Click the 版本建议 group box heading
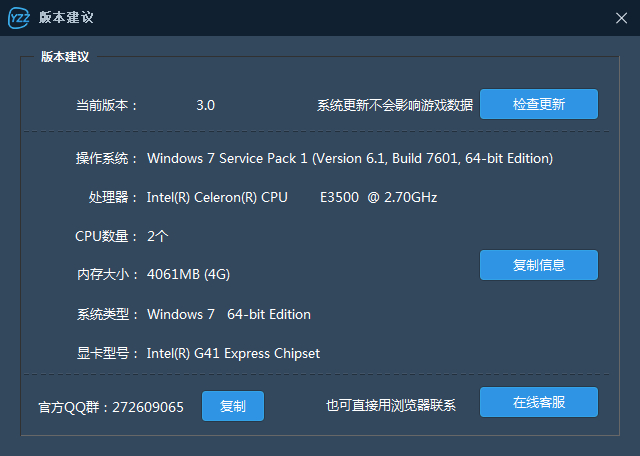 point(65,57)
